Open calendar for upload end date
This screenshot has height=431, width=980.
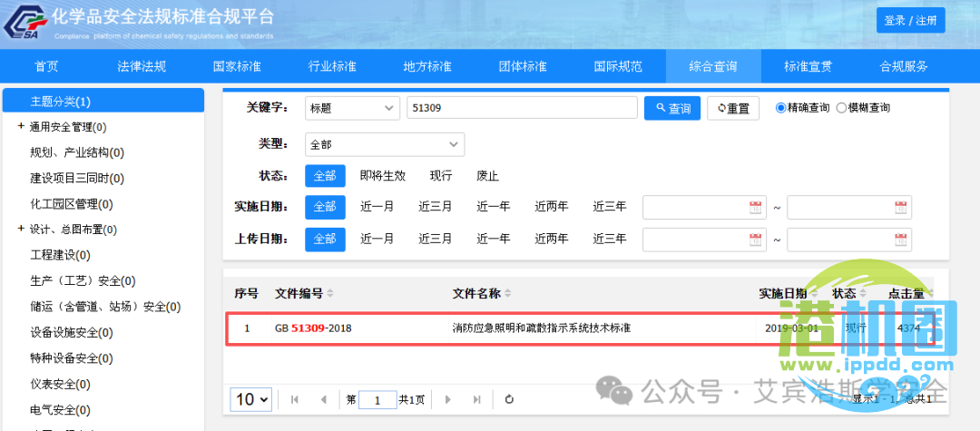pos(900,240)
